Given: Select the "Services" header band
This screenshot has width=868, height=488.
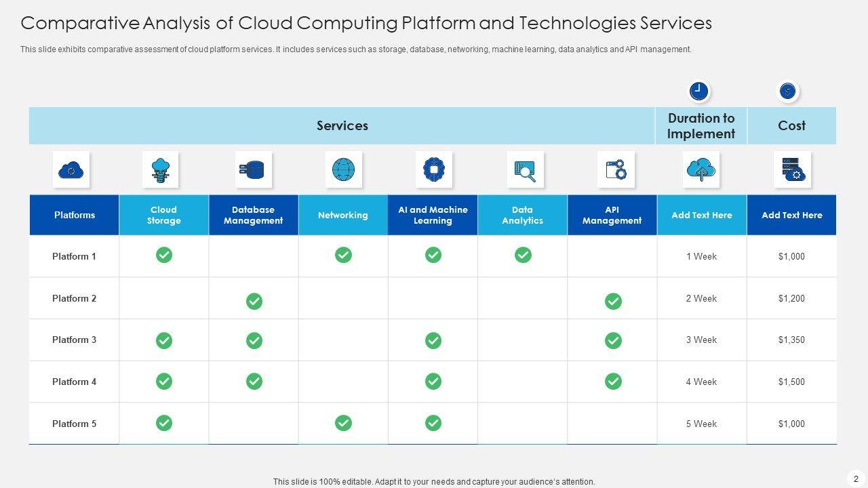Looking at the screenshot, I should tap(342, 125).
